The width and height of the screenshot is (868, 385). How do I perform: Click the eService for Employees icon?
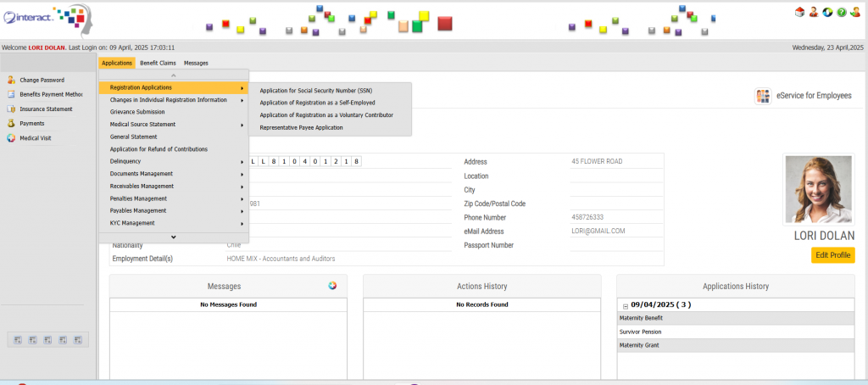point(763,96)
